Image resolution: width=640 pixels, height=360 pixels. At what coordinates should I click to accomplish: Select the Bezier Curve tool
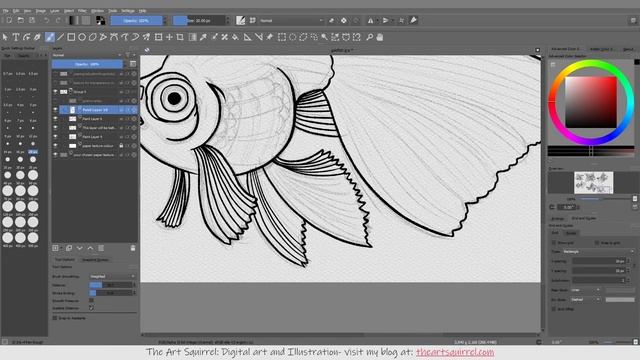click(114, 37)
